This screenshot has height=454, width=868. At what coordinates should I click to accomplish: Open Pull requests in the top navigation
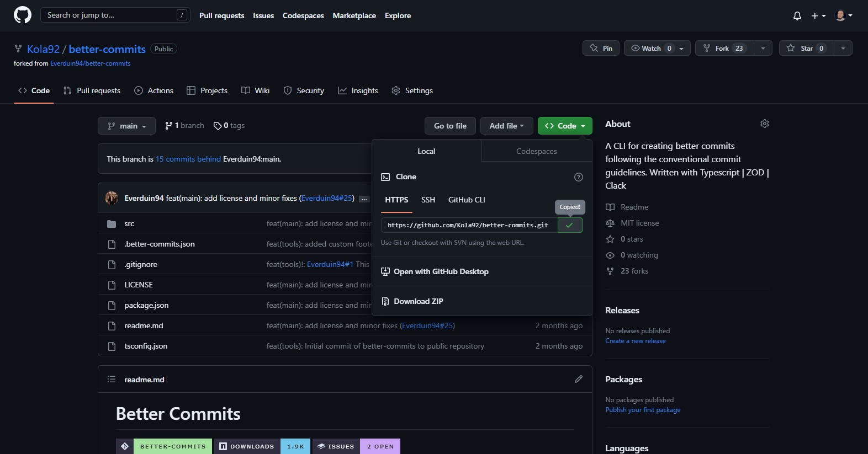coord(221,15)
